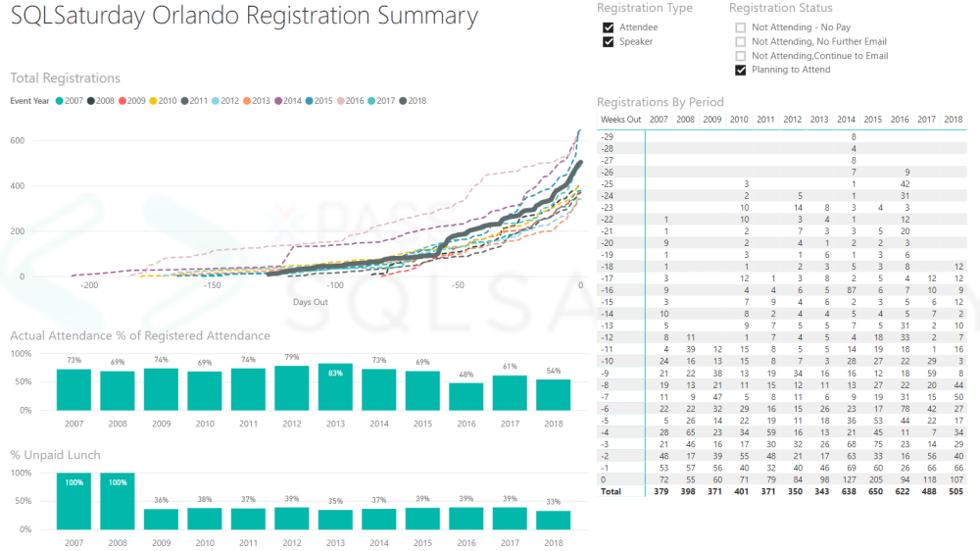Check Not Attending, No Further Email
The height and width of the screenshot is (551, 980).
tap(741, 42)
